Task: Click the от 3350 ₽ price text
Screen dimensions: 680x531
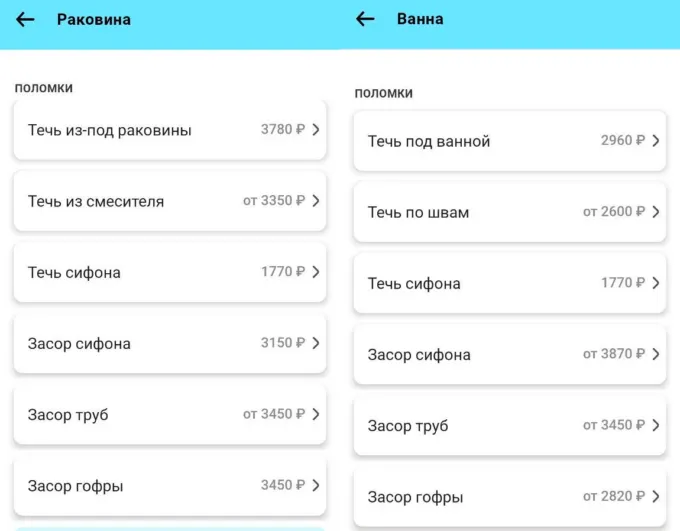Action: click(274, 201)
